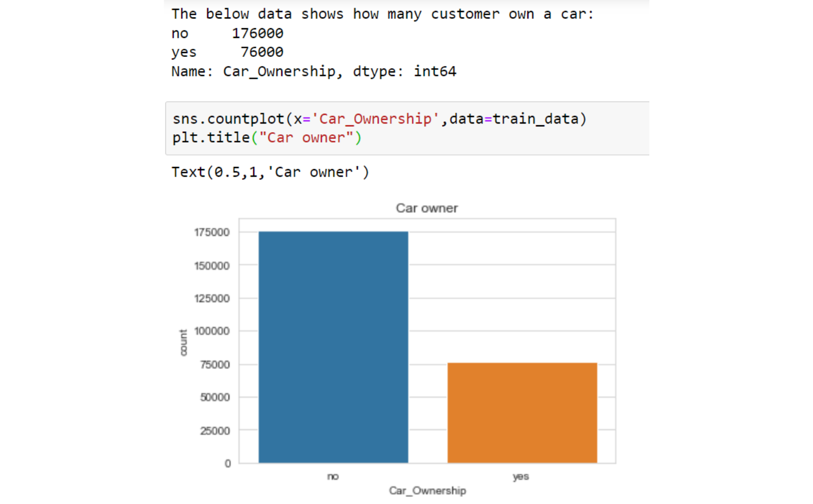Click the 75000 y-axis tick
Screen dimensions: 813x504
tap(215, 364)
